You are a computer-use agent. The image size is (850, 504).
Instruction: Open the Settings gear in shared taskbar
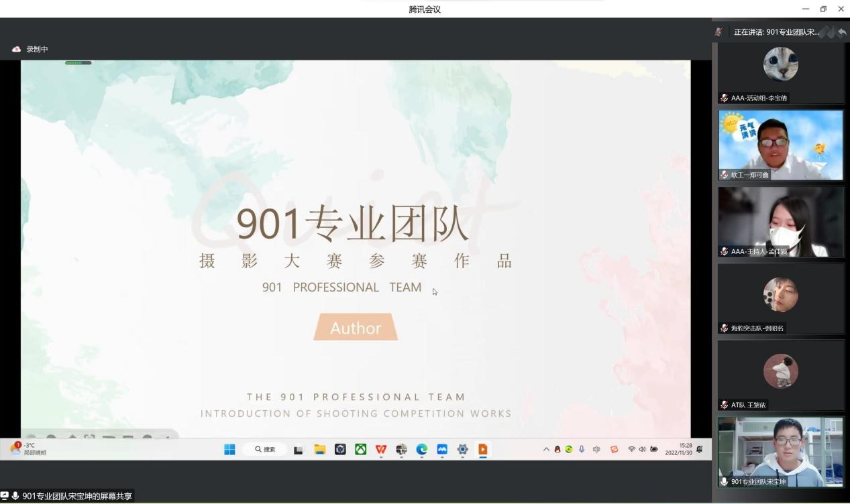tap(462, 449)
